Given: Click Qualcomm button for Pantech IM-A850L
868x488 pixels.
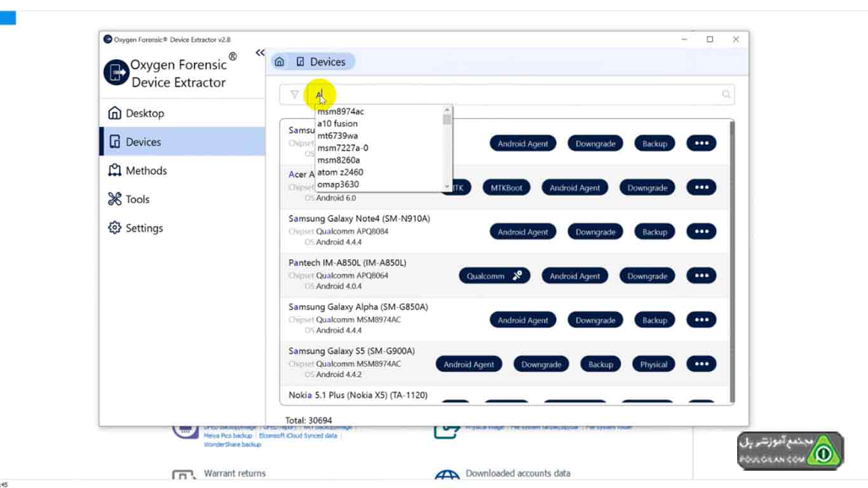Looking at the screenshot, I should point(494,276).
